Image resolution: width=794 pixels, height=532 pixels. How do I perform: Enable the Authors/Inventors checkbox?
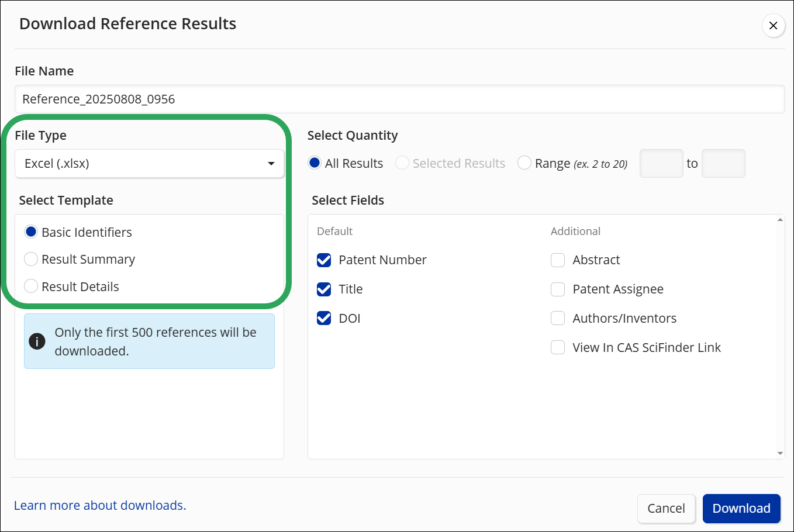[x=558, y=319]
